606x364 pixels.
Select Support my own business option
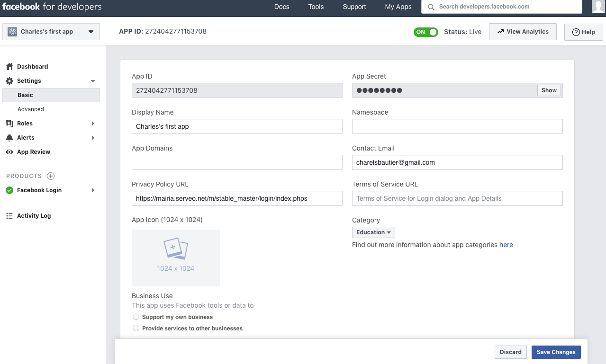point(136,317)
